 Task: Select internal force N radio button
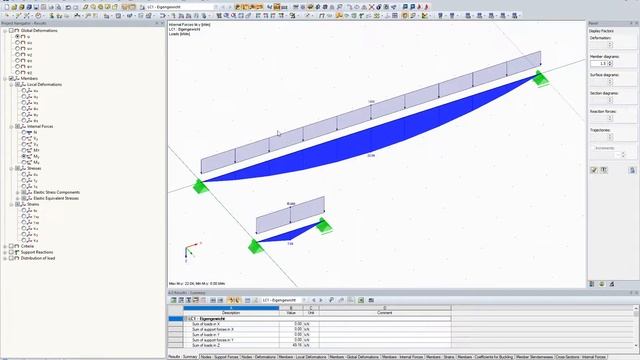click(24, 132)
